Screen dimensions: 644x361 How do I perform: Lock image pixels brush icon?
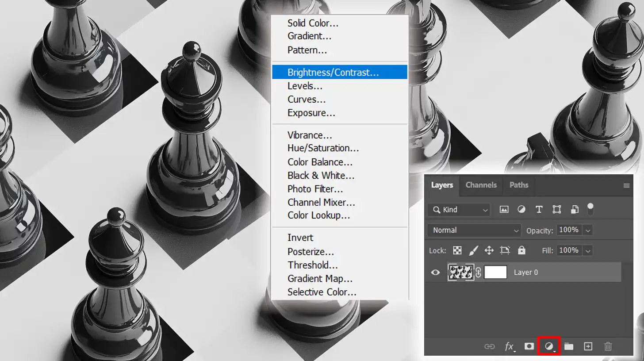tap(473, 250)
